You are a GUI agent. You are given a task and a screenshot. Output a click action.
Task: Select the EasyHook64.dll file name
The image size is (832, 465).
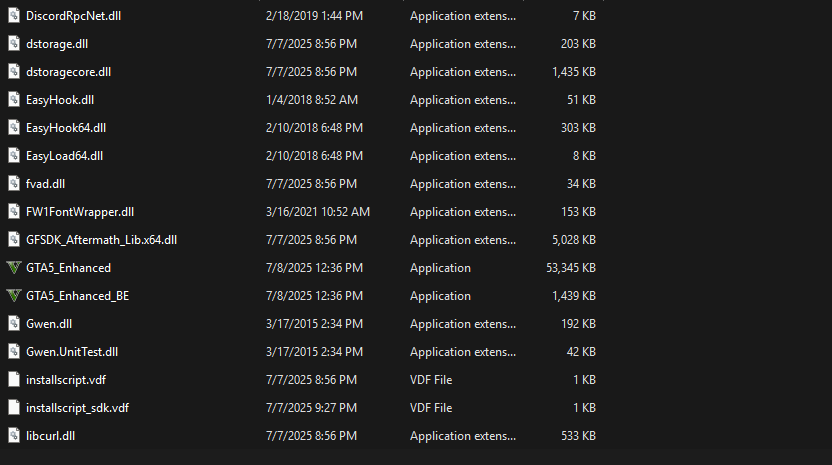[x=66, y=128]
